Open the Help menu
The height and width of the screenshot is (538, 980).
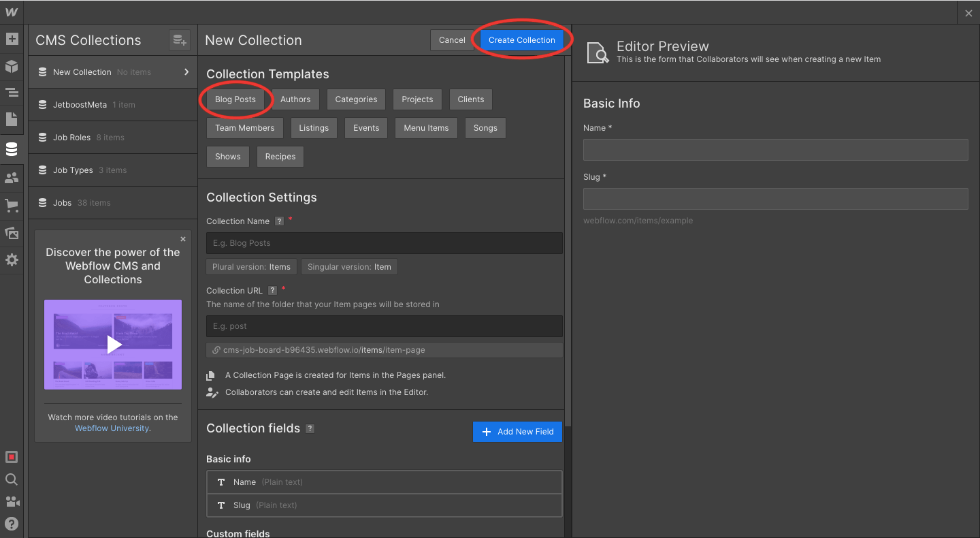12,524
